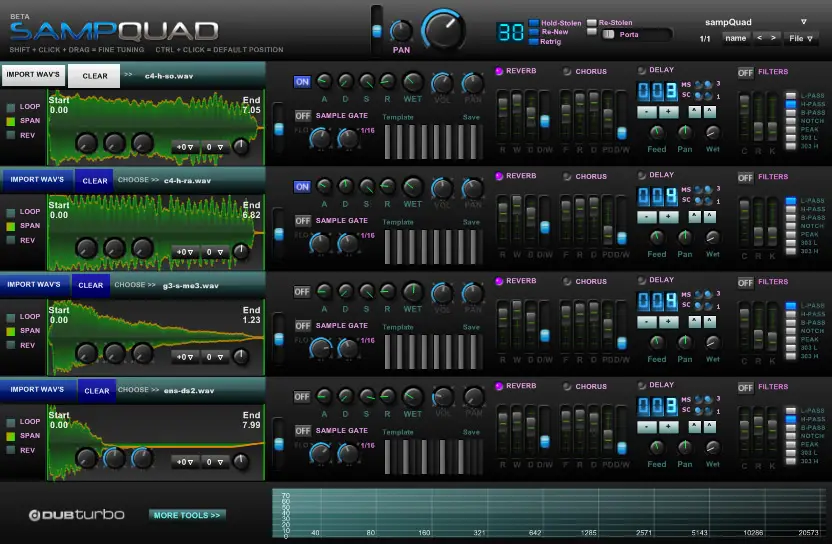Enable LOOP for the ens-ds2.wav sample

pyautogui.click(x=11, y=422)
